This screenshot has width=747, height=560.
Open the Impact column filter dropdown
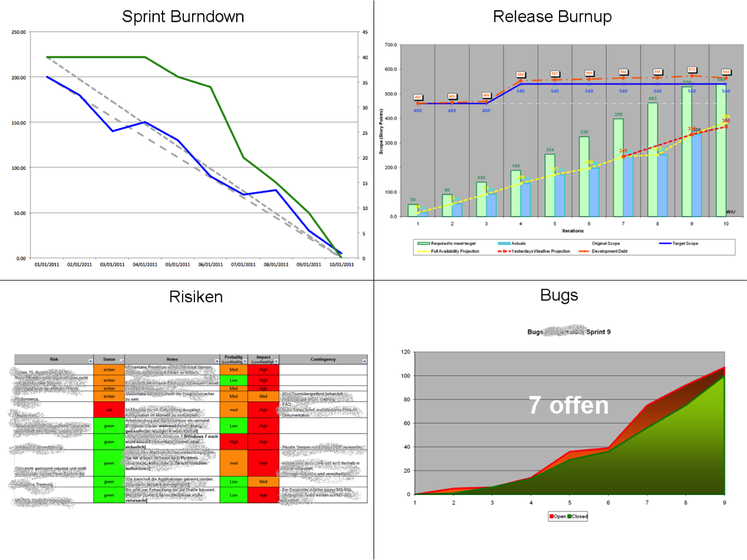[276, 362]
